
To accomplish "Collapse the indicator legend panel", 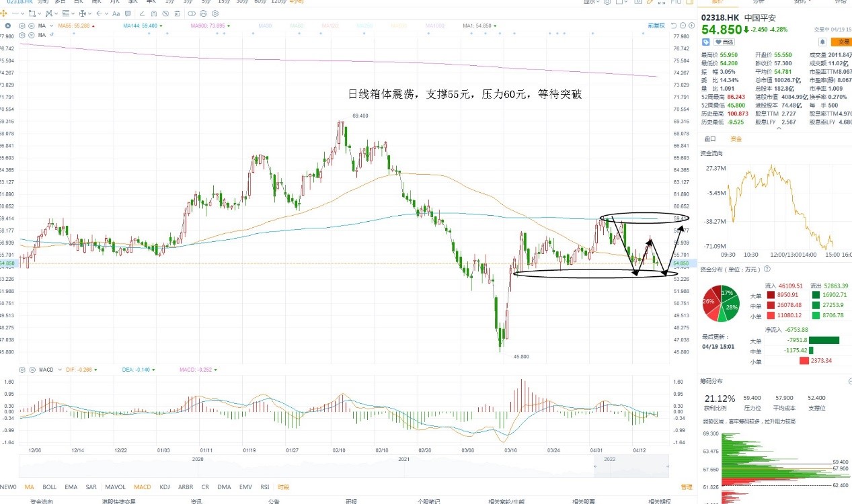I will (8, 26).
